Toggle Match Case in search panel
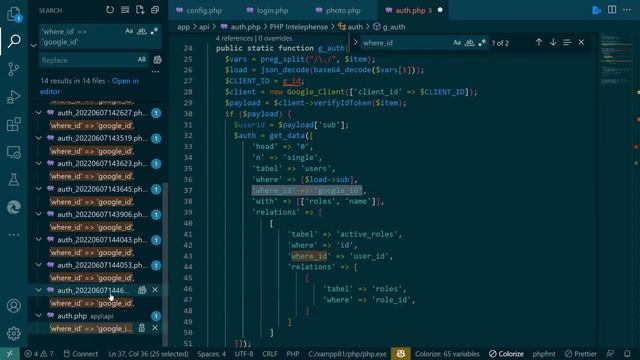The image size is (640, 360). [x=129, y=31]
